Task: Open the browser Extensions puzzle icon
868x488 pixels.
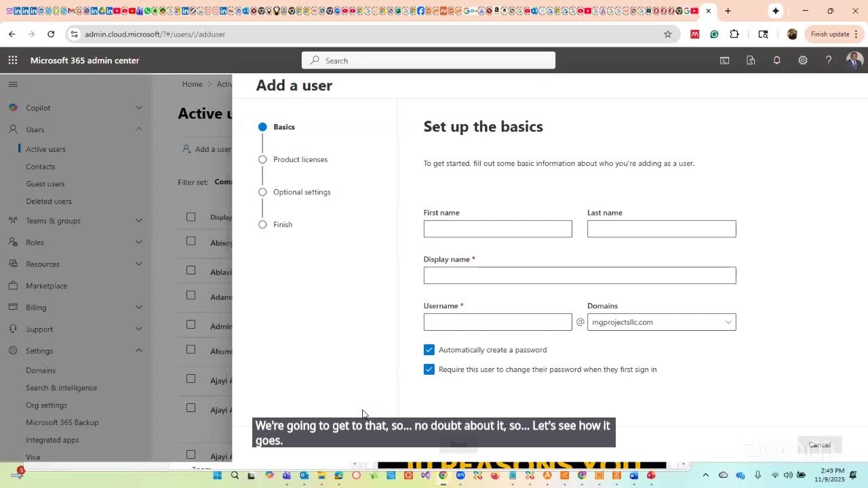Action: [x=734, y=34]
